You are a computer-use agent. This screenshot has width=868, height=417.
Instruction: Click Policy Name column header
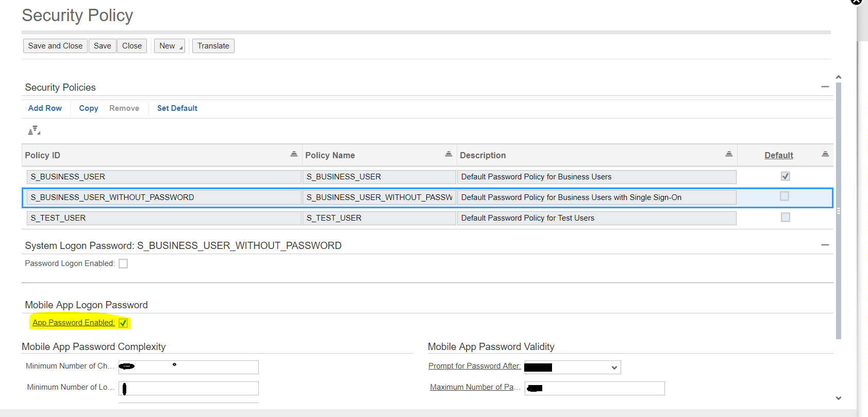330,155
